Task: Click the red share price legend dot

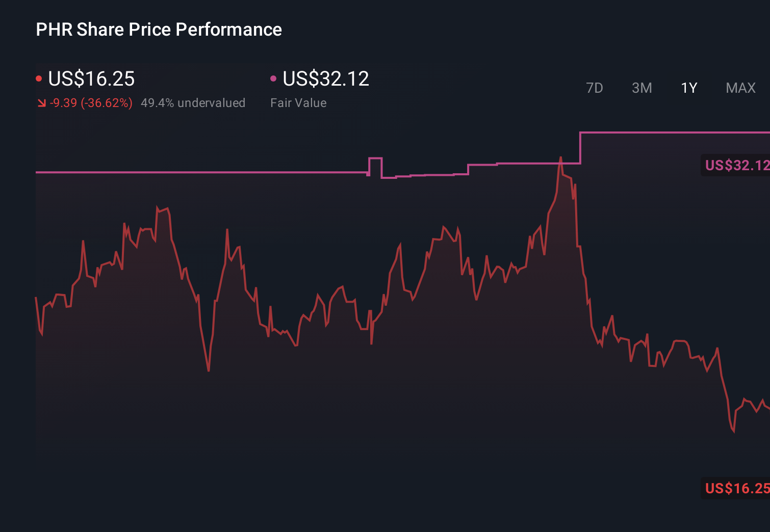Action: 39,78
